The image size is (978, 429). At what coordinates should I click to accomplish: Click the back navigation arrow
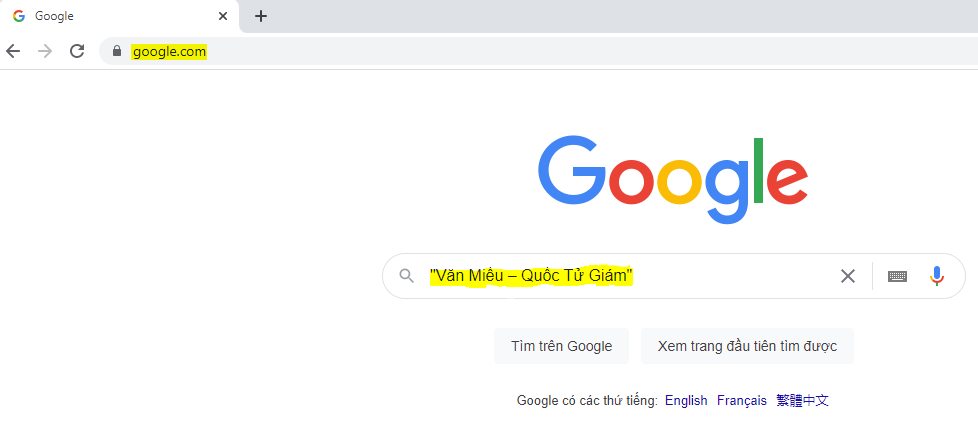(13, 51)
